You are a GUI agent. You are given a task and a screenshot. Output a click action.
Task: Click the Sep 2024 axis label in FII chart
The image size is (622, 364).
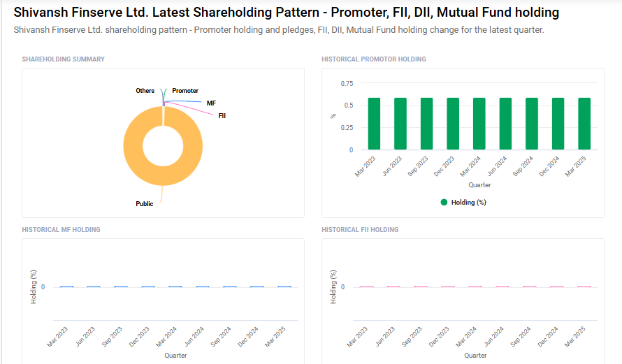tap(521, 336)
